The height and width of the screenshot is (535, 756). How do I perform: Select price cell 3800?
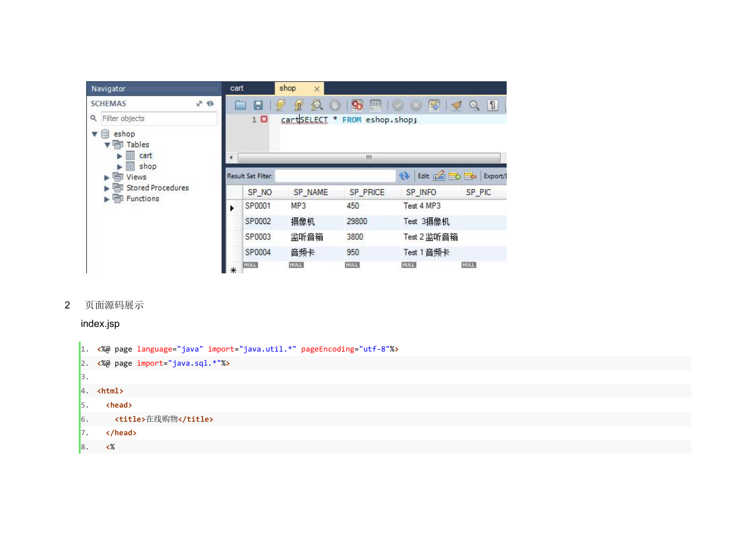(355, 236)
